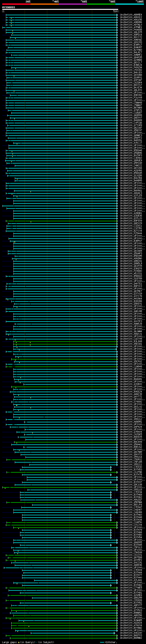Open hit UniRef100_B9II72
Screen dimensions: 146x644
(x=131, y=37)
